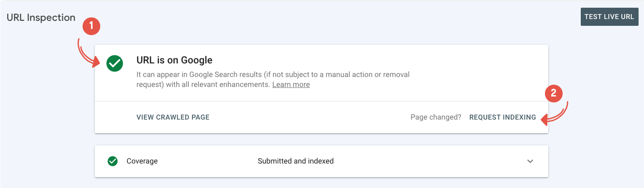Screen dimensions: 644x188
Task: Click the "URL is on Google" title
Action: [174, 60]
